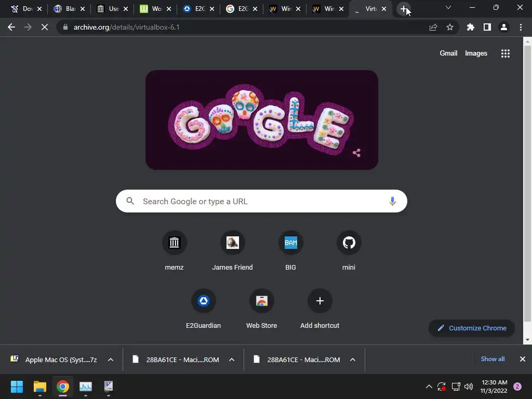532x399 pixels.
Task: Open Images link
Action: coord(476,54)
